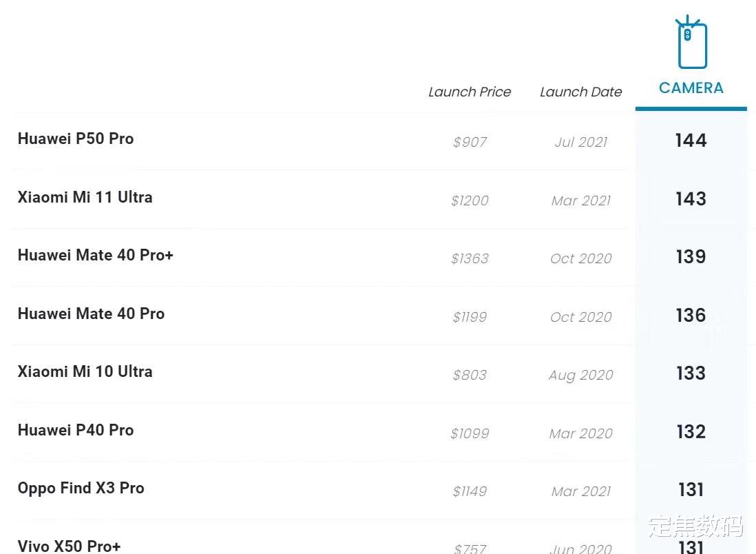Click the 136 camera score
Image resolution: width=756 pixels, height=554 pixels.
[691, 316]
